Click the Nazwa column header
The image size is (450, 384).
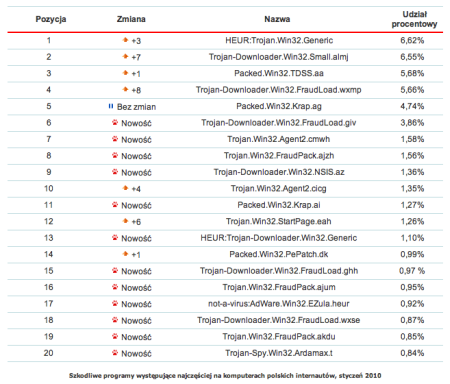pyautogui.click(x=277, y=19)
